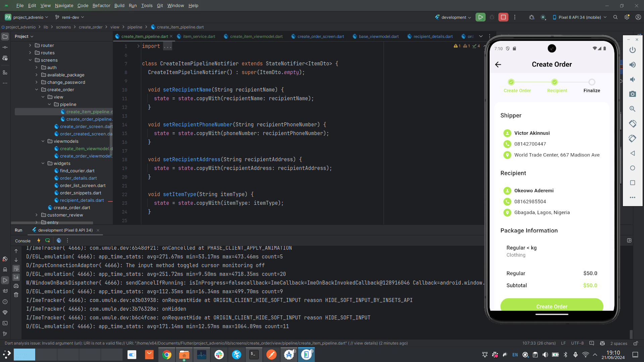Click the emulator Home circle button
Image resolution: width=644 pixels, height=362 pixels.
(x=633, y=168)
